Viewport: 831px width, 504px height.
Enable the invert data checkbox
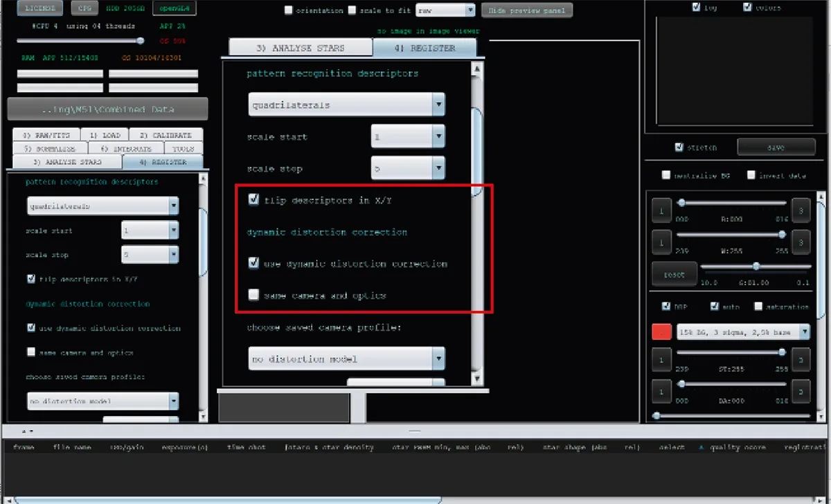[x=751, y=175]
